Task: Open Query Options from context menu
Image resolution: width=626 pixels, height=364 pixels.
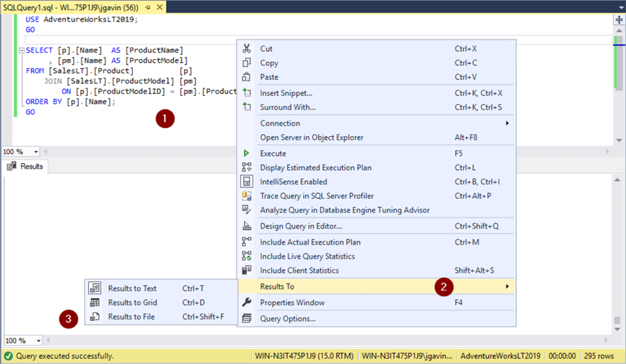Action: [x=287, y=319]
